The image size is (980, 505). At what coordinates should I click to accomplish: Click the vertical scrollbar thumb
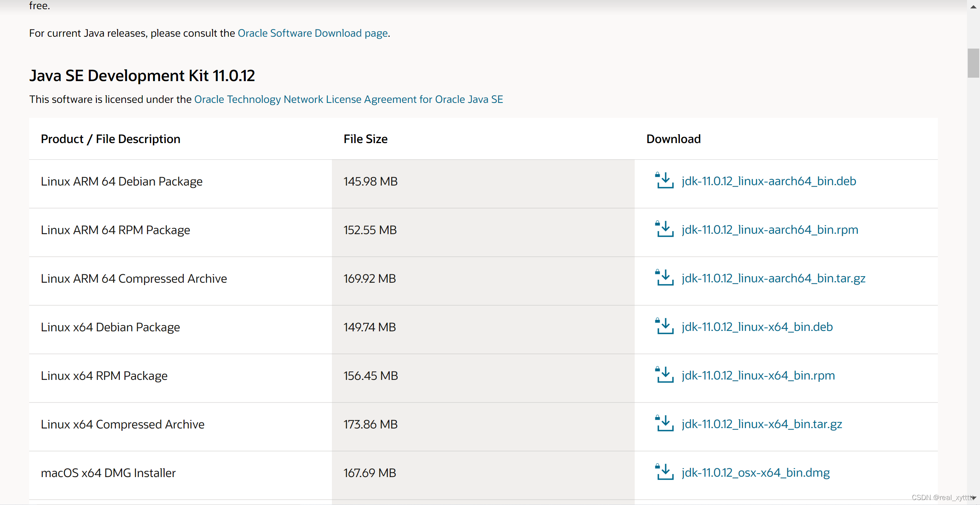973,63
